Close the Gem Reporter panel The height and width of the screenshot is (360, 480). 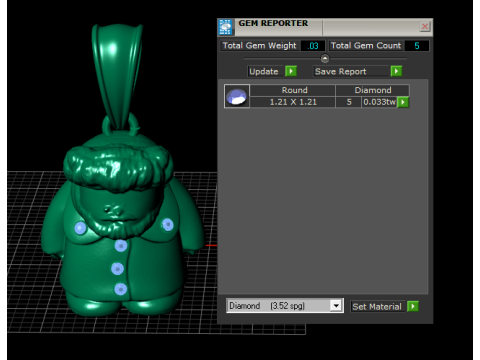(x=425, y=26)
